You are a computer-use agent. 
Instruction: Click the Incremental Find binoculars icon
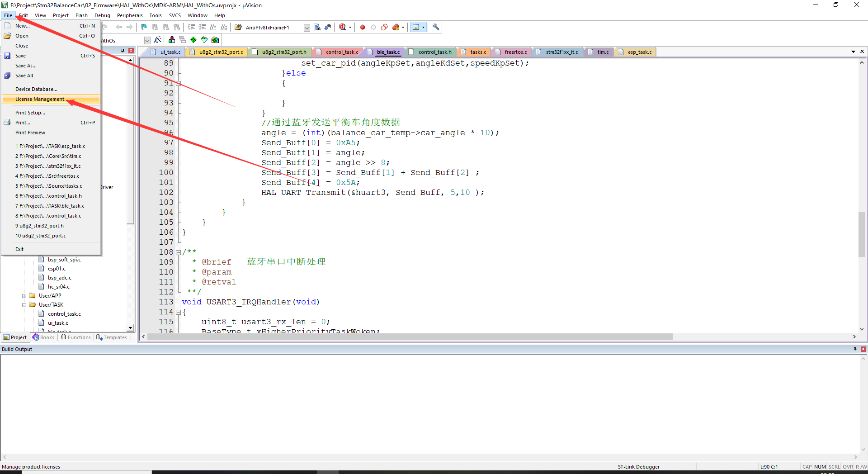328,27
